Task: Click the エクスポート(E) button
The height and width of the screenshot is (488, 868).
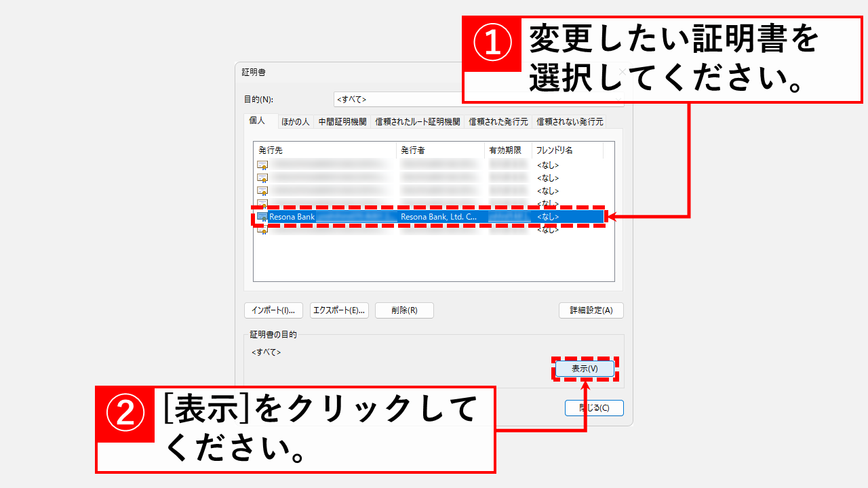Action: 340,310
